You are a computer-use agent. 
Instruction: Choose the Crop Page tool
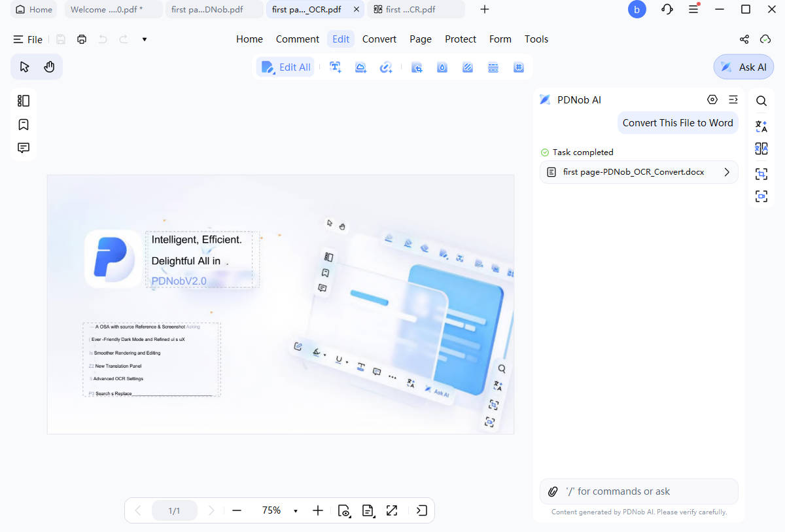417,67
